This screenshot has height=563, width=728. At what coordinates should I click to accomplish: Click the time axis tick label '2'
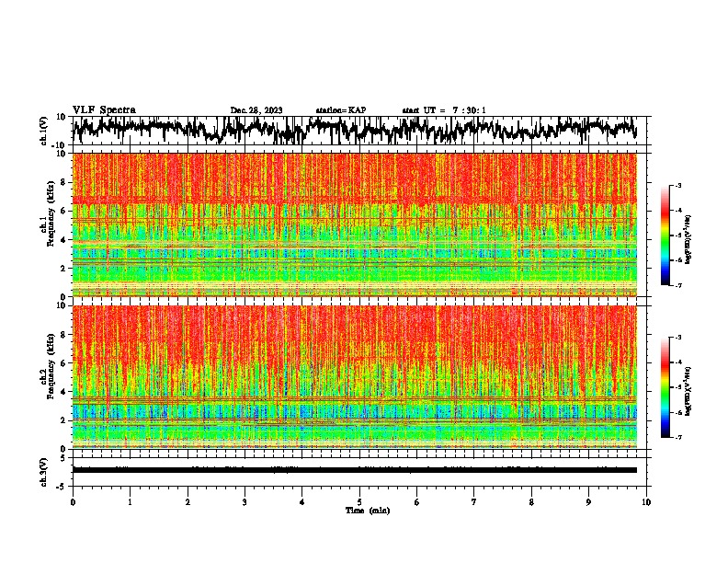click(x=188, y=502)
